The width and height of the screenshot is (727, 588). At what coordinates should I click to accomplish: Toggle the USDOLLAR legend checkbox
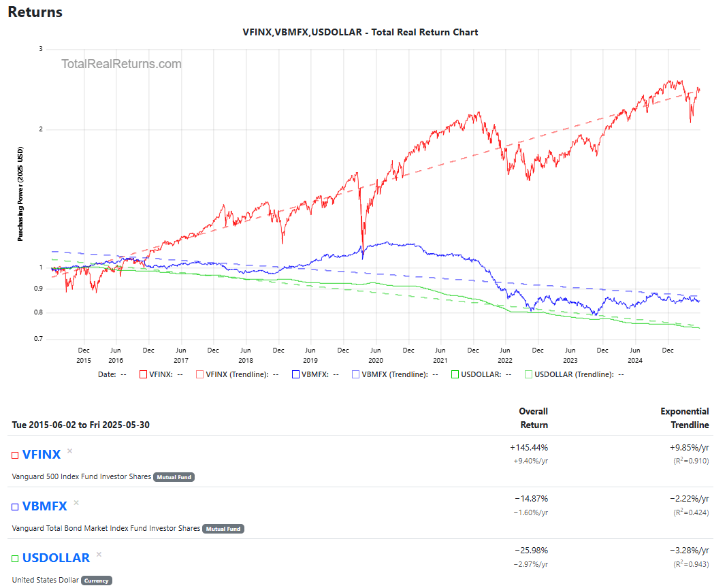click(455, 374)
